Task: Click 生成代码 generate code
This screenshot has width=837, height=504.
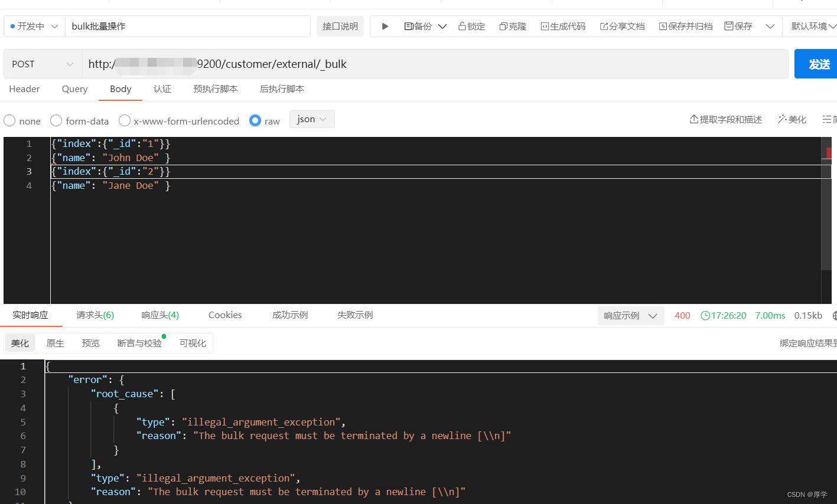Action: [x=563, y=27]
